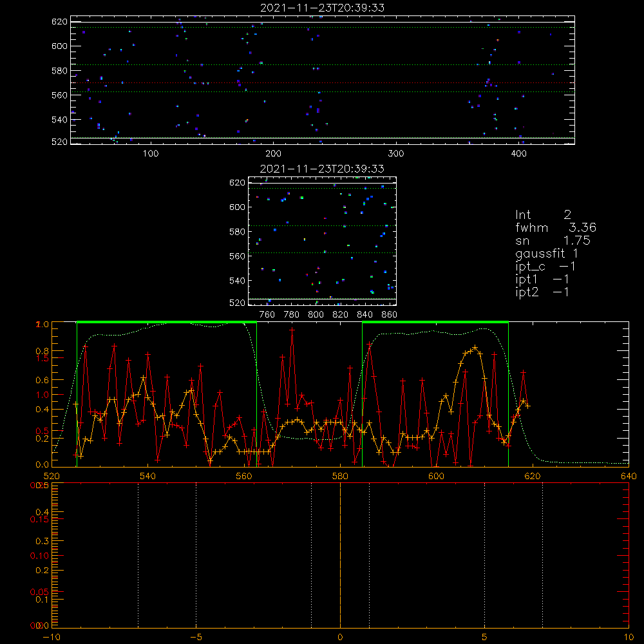Click the timestamp title above the wide top image
Viewport: 644px width, 644px height.
pyautogui.click(x=323, y=8)
